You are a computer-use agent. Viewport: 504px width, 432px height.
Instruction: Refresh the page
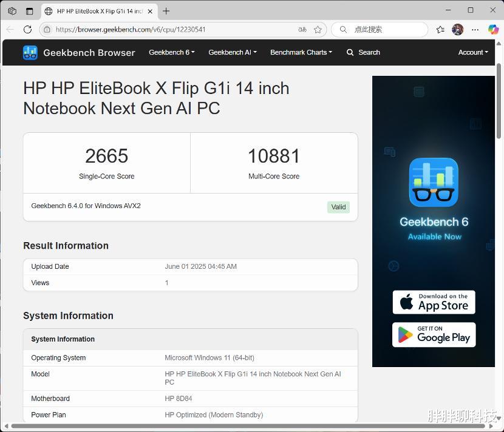28,30
